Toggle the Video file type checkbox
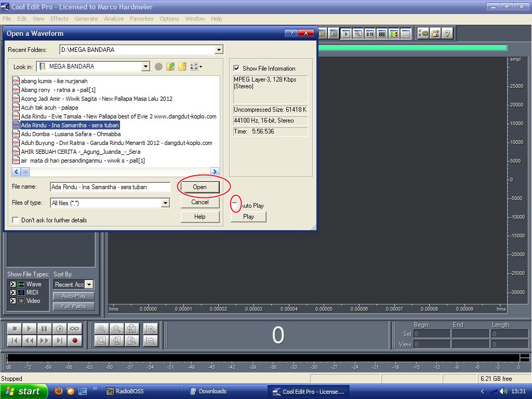This screenshot has width=532, height=399. click(13, 301)
